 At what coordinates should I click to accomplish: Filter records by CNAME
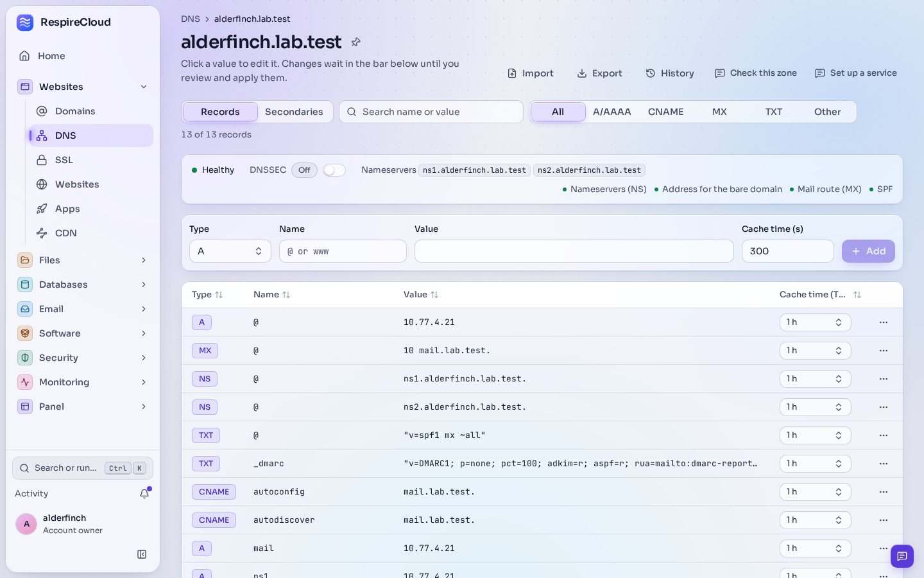665,112
